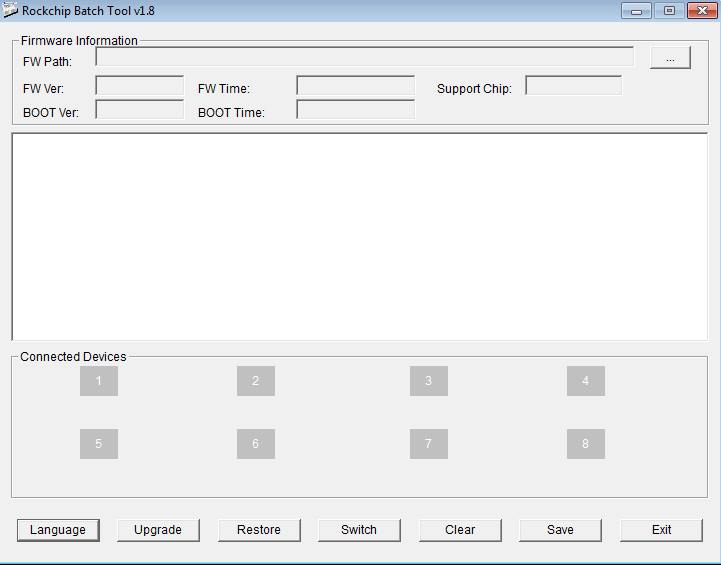Click connected device slot 5
Viewport: 721px width, 565px height.
pyautogui.click(x=98, y=444)
